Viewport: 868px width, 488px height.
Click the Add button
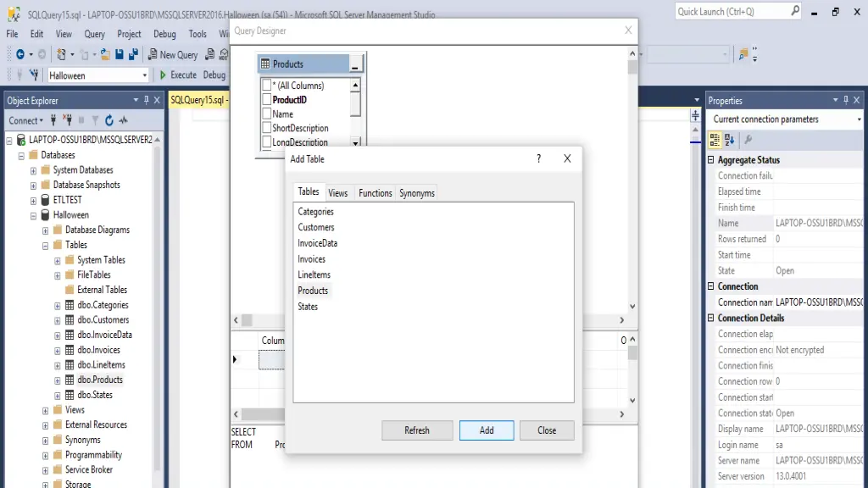[487, 430]
